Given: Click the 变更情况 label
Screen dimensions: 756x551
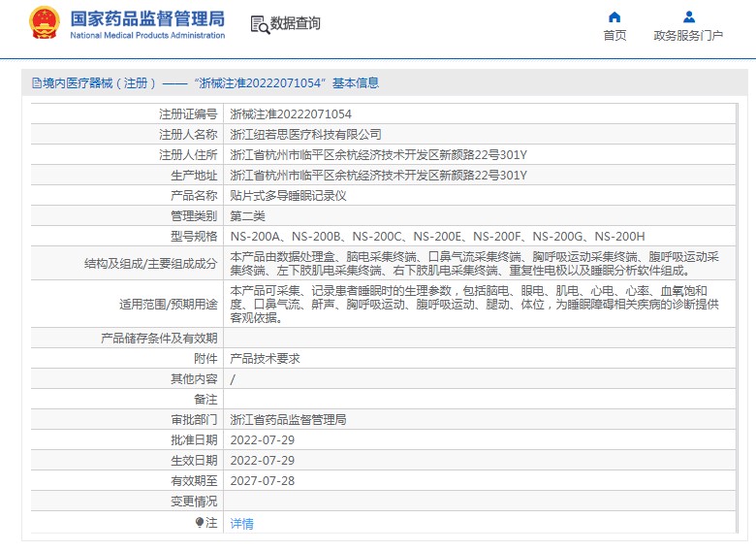Looking at the screenshot, I should [x=194, y=502].
